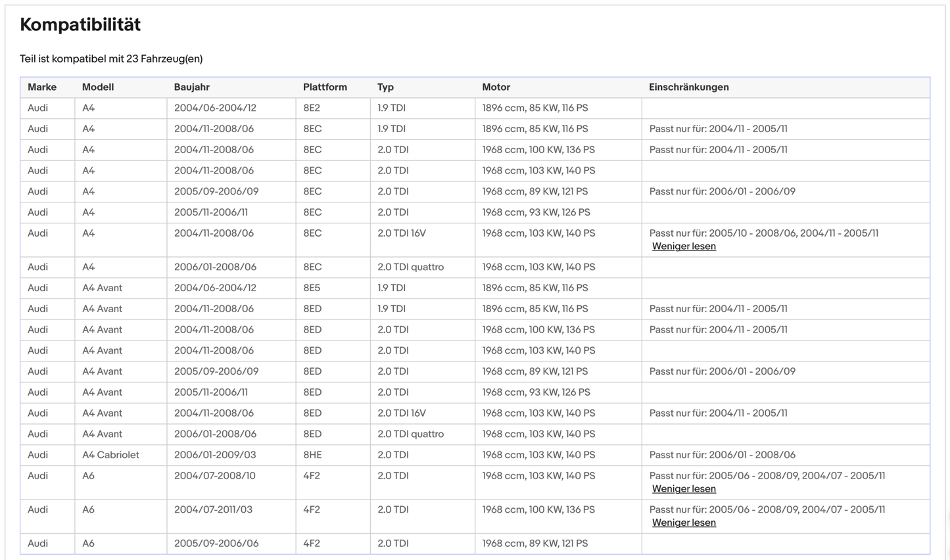Click the 'Kompatibilität' section heading
950x560 pixels.
point(80,25)
